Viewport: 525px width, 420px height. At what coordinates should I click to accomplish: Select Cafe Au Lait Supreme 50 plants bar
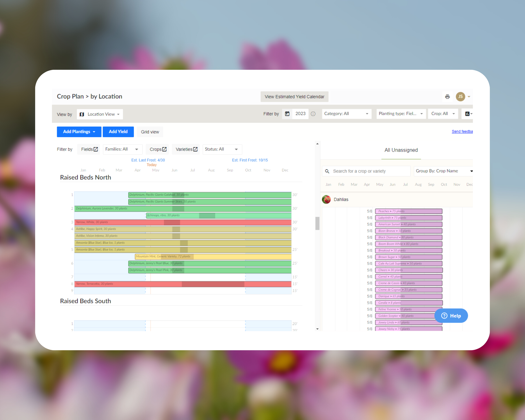coord(409,264)
